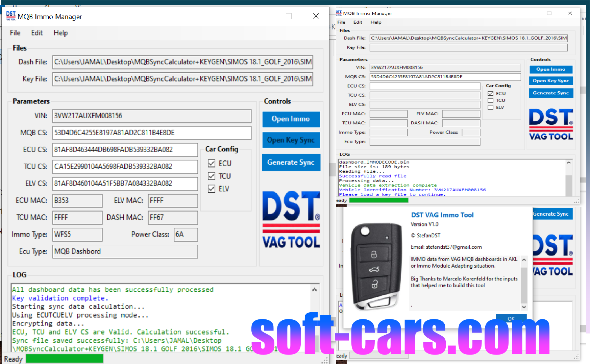Click DASH MAC field showing FF67
The image size is (590, 364).
point(173,217)
